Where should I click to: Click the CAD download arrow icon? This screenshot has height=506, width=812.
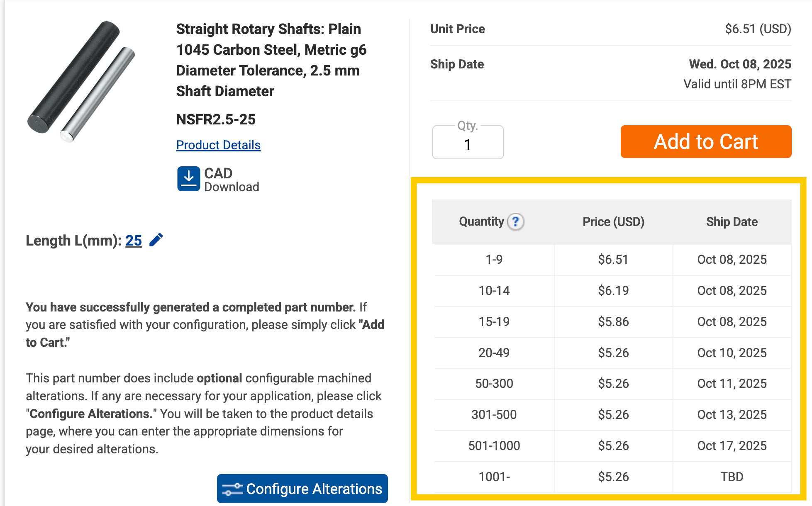pos(188,179)
